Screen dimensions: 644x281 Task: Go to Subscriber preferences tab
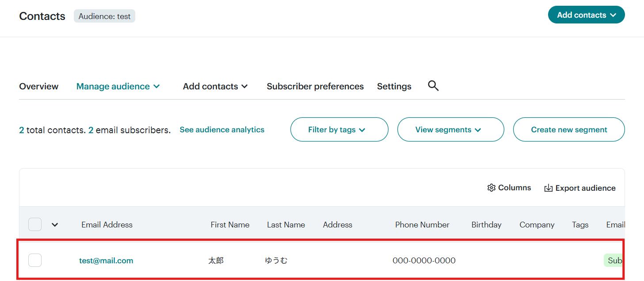click(315, 86)
